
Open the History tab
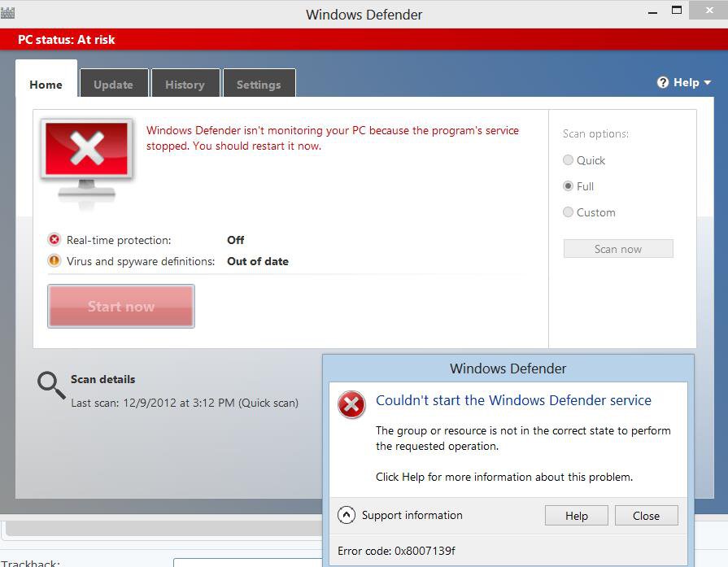pyautogui.click(x=185, y=85)
